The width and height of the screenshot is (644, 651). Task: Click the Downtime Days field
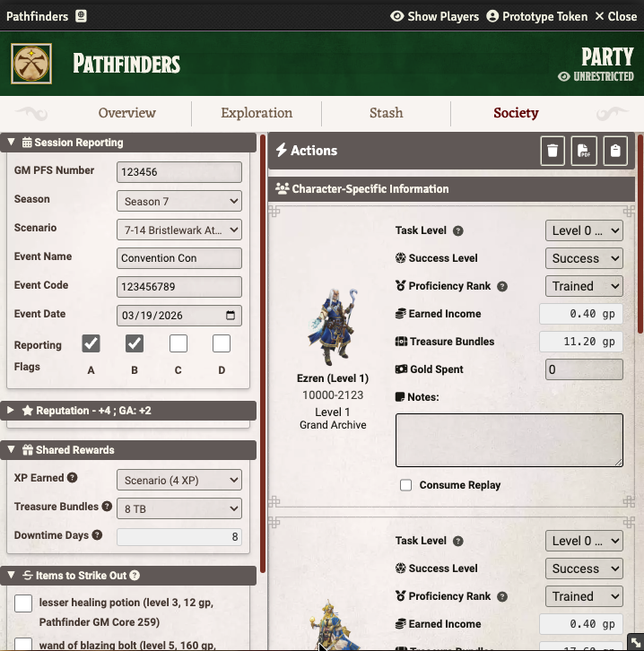point(179,537)
